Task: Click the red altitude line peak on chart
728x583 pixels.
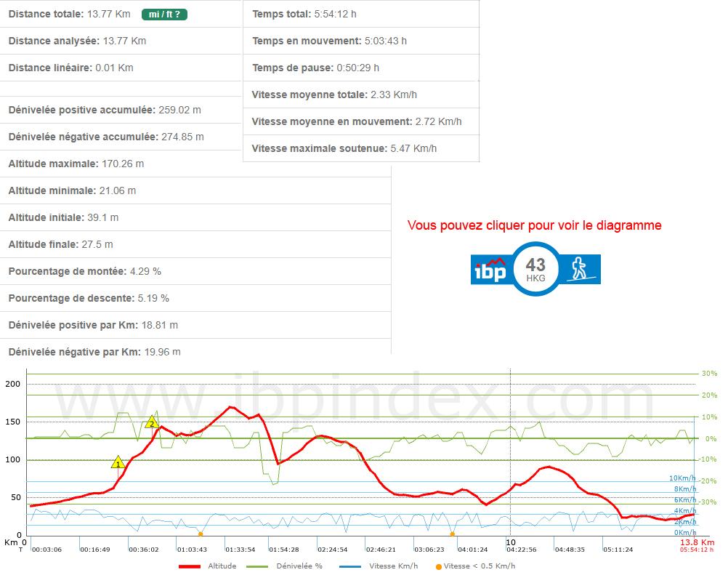Action: coord(231,407)
